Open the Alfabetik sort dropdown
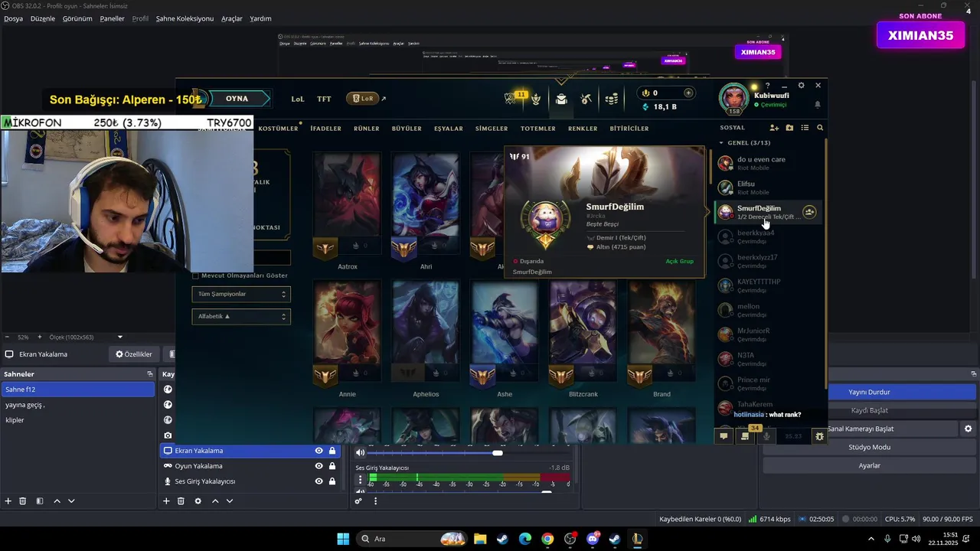The image size is (980, 551). pos(241,316)
